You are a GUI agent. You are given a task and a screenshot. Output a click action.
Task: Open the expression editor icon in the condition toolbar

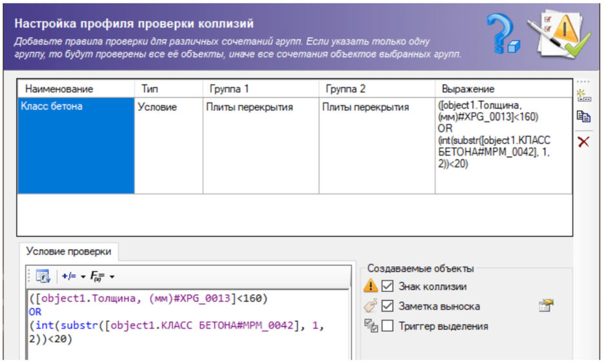pos(43,277)
